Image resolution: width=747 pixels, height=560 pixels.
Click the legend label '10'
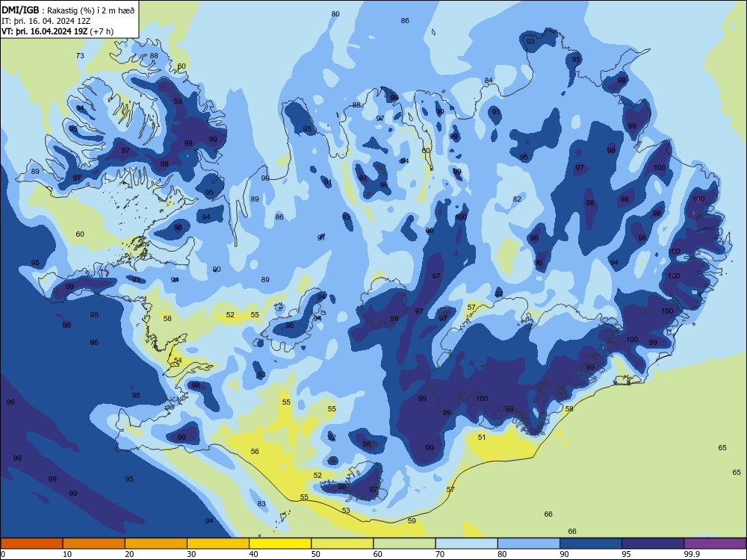[67, 554]
